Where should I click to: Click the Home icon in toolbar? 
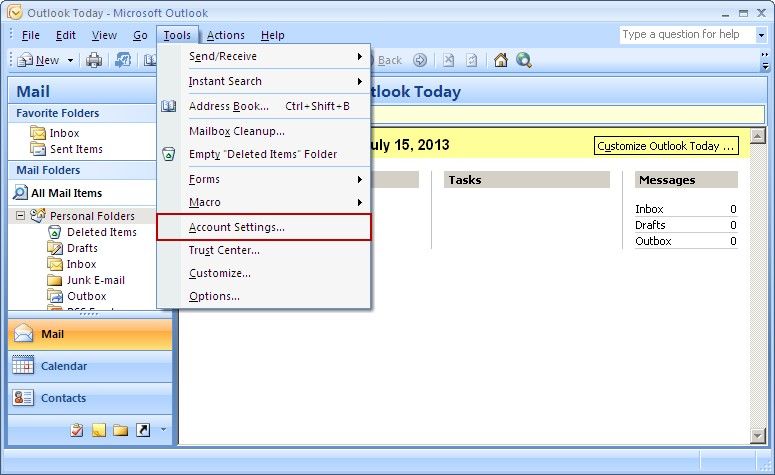[x=501, y=60]
